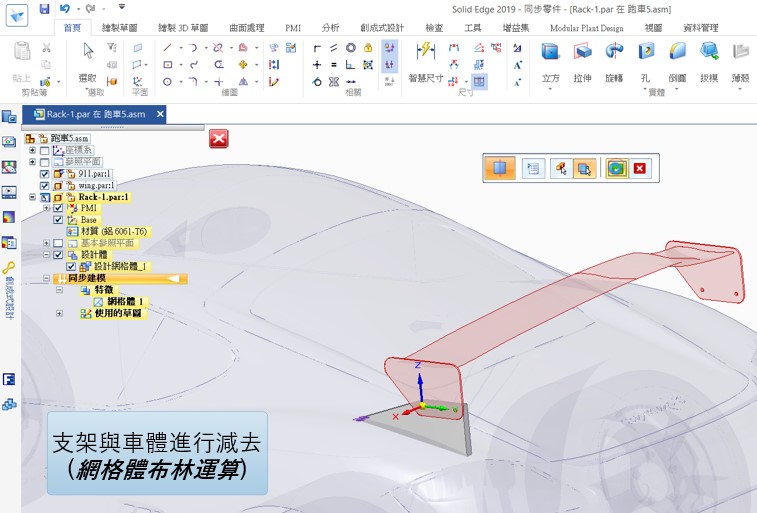Close the Rack-1.par document tab
757x513 pixels.
tap(160, 114)
